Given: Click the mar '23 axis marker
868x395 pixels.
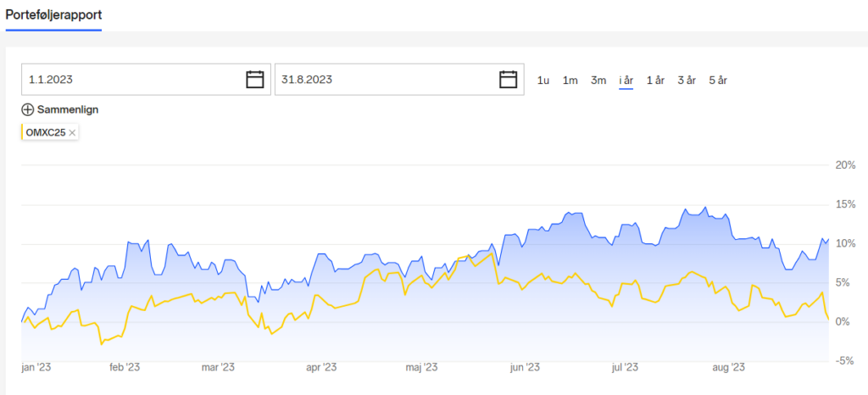Looking at the screenshot, I should 219,367.
